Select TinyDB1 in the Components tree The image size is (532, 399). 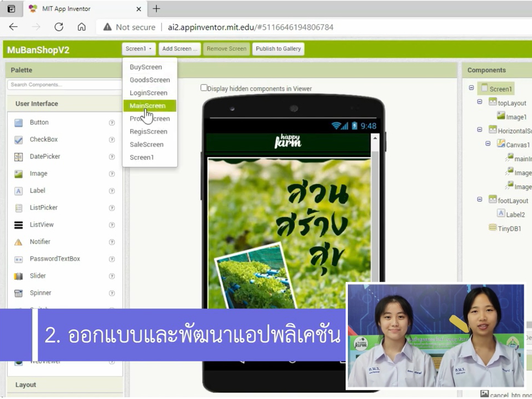509,229
